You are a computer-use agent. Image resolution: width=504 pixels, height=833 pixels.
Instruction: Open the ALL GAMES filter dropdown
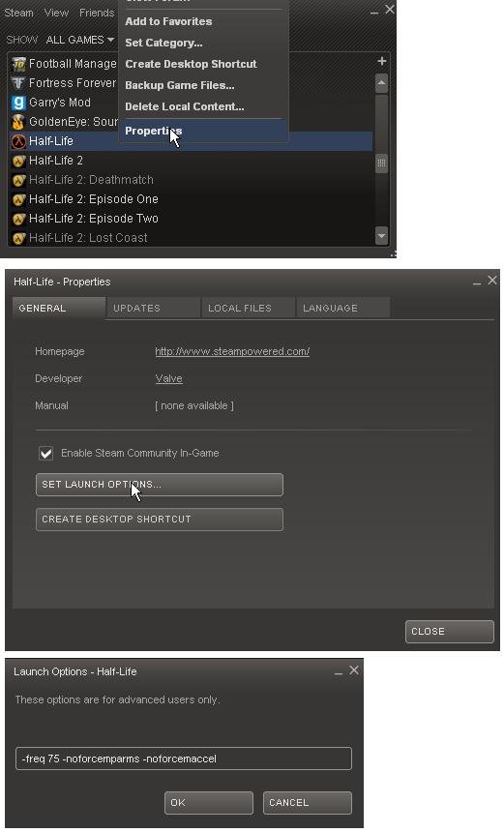point(79,40)
